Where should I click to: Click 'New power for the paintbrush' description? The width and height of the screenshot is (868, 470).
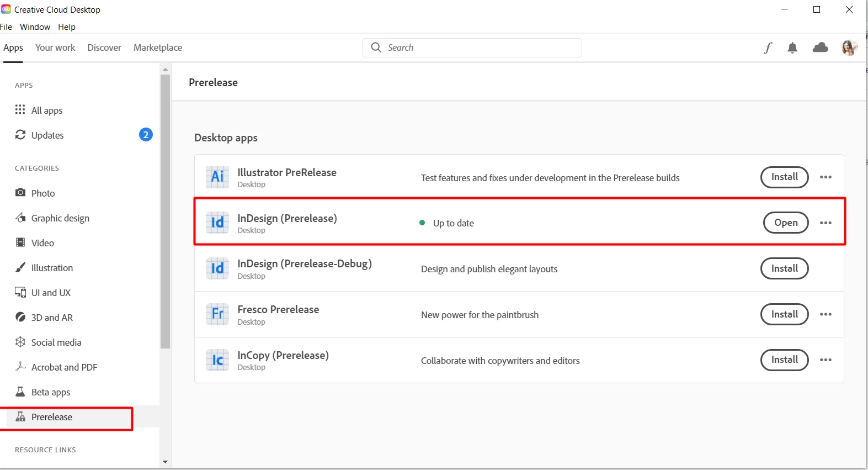[x=480, y=315]
